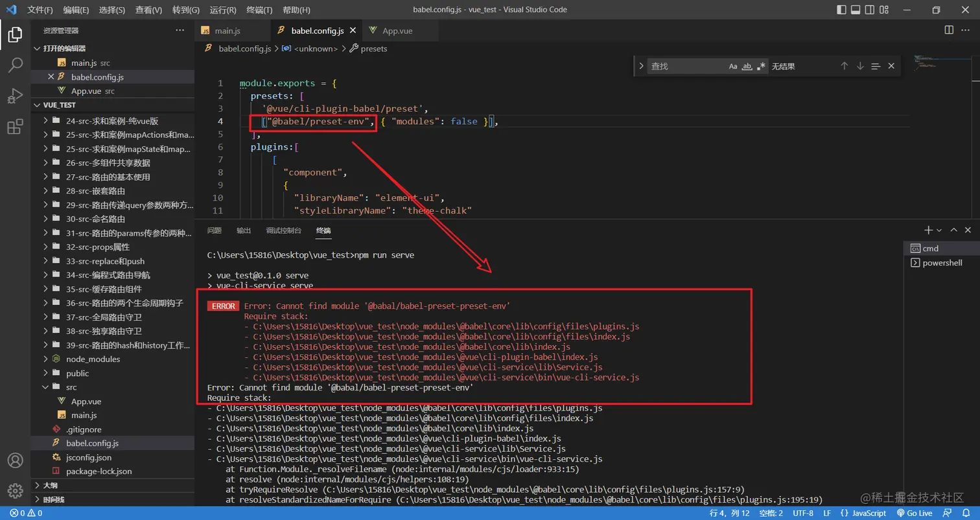Open the 终端(T) menu
This screenshot has height=520, width=980.
point(260,10)
